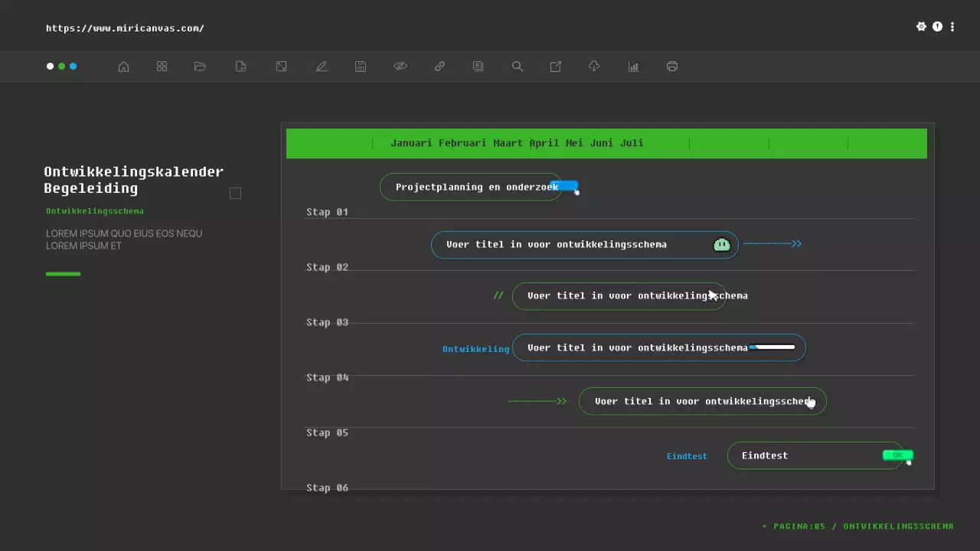Select the Pen editing tool
980x551 pixels.
(322, 66)
